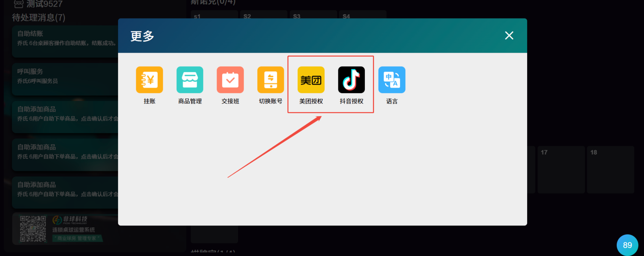Viewport: 644px width, 256px height.
Task: Select table S4 behind the dialog
Action: tap(363, 15)
